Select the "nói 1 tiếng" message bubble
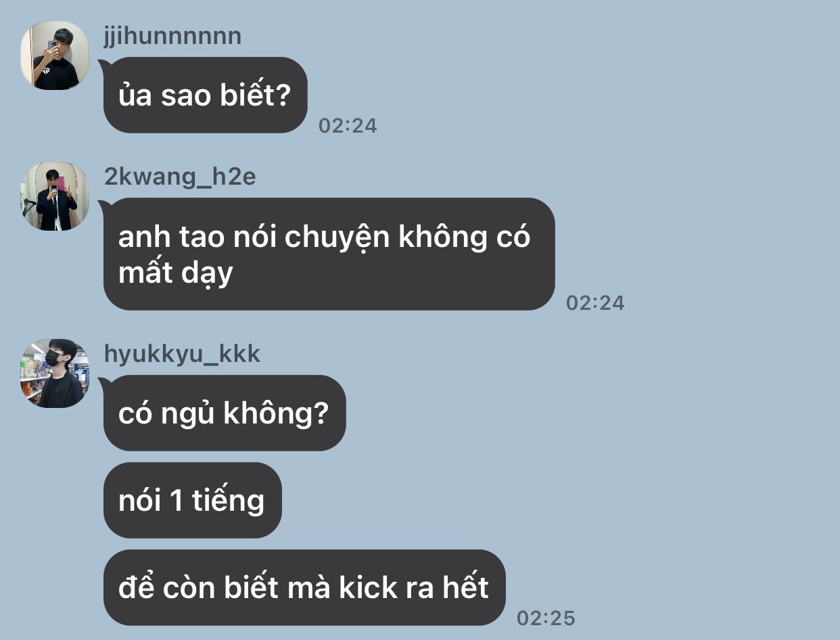Screen dimensions: 840x640 [192, 501]
